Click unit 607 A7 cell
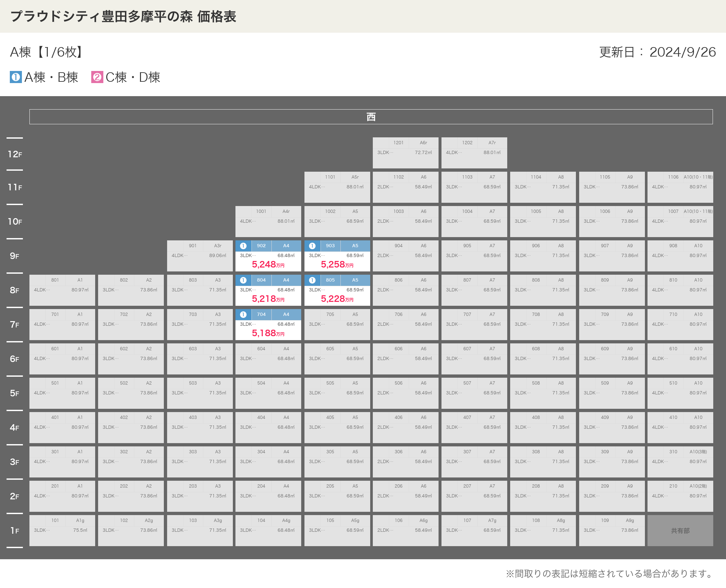726x588 pixels. [474, 359]
